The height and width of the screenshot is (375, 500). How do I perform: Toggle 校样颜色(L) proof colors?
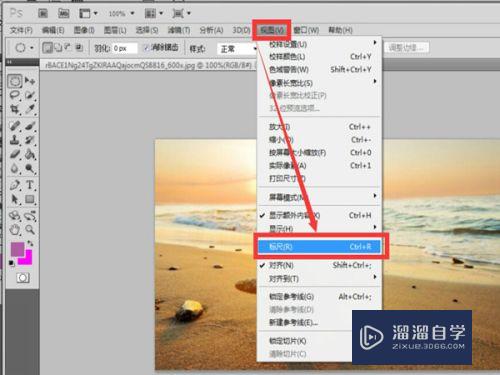pos(319,57)
